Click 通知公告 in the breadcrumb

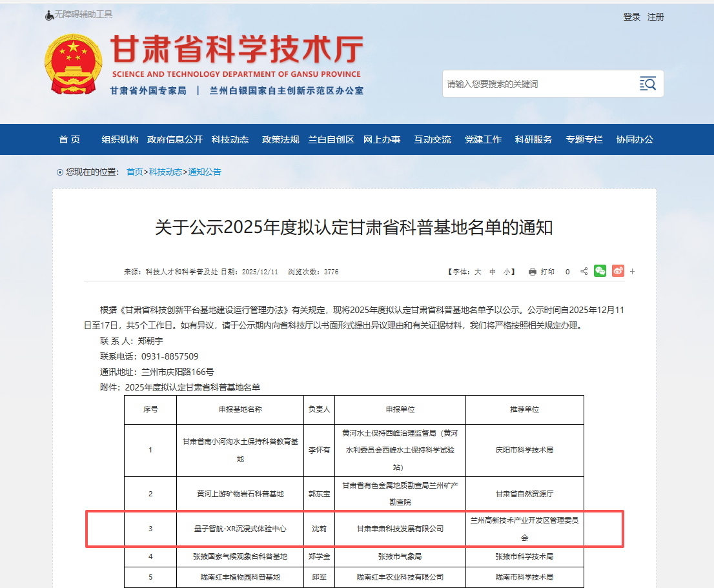[205, 172]
